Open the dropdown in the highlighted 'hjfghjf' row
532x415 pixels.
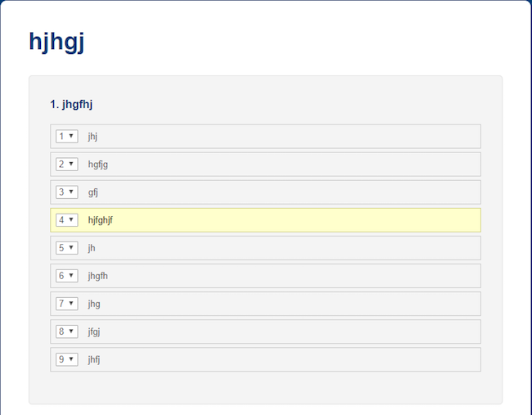(67, 220)
